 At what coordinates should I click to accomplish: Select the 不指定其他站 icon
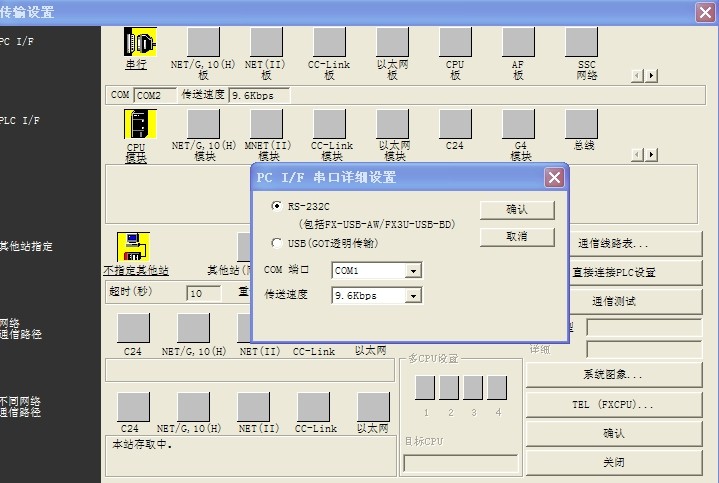pyautogui.click(x=134, y=247)
